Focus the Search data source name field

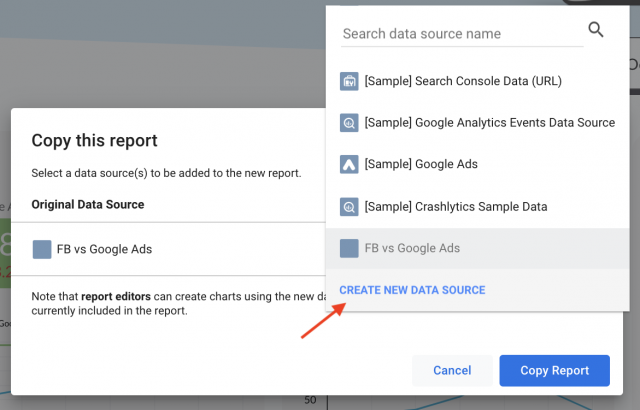(x=460, y=34)
